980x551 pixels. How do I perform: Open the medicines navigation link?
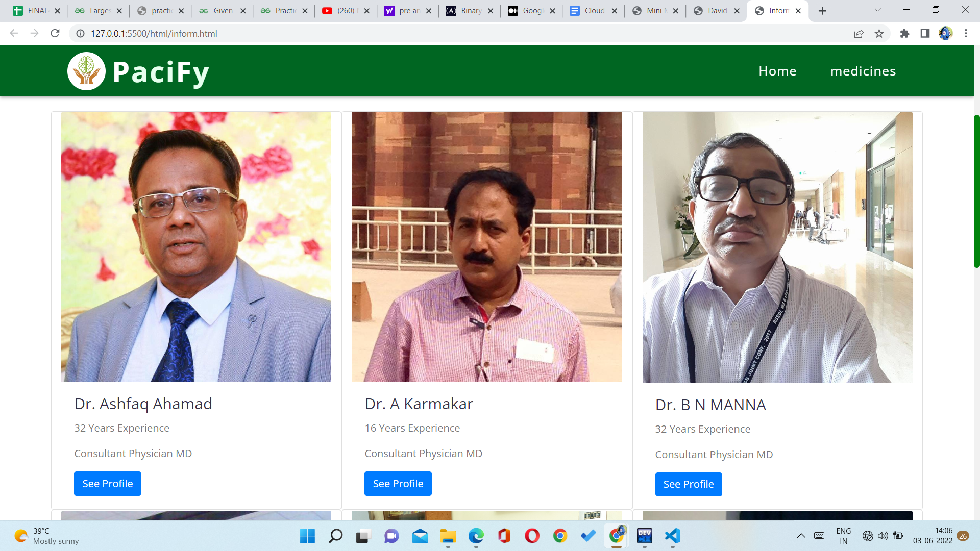[x=863, y=71]
